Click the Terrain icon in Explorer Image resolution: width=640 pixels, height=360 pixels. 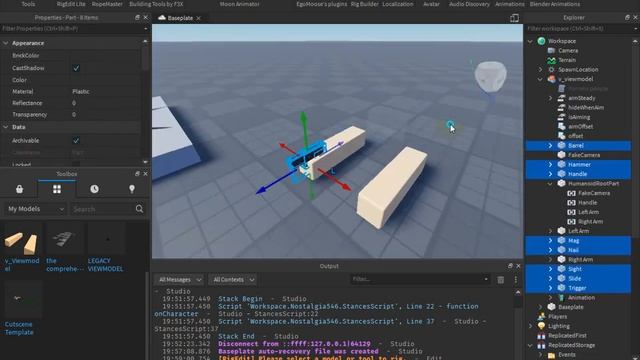click(x=551, y=60)
